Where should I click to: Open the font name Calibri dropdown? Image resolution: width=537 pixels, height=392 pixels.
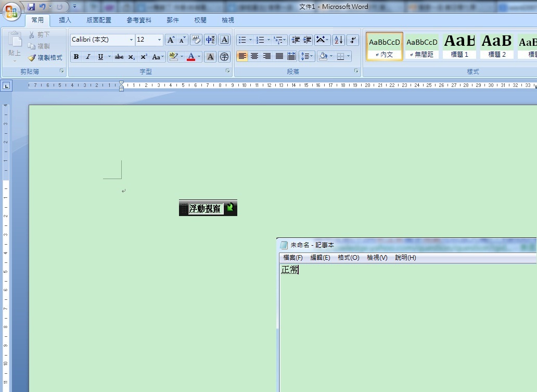[131, 40]
